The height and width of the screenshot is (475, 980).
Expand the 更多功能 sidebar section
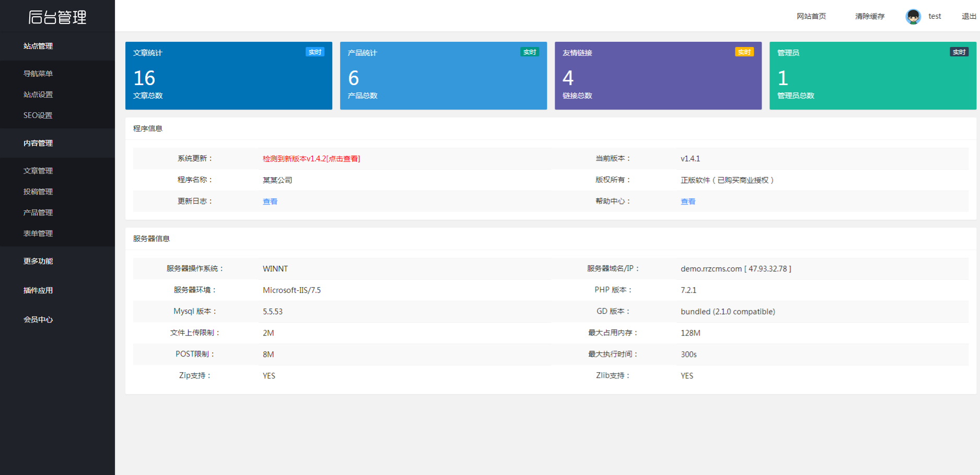click(x=37, y=261)
